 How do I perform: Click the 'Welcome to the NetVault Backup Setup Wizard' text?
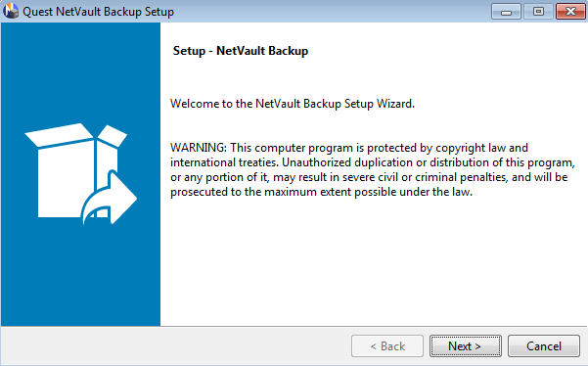click(293, 104)
